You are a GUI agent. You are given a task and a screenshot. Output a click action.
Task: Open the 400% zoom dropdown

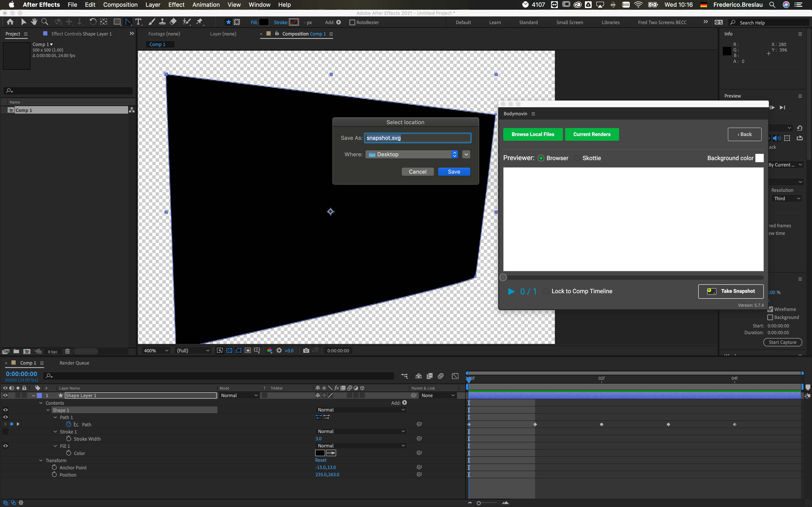(155, 350)
